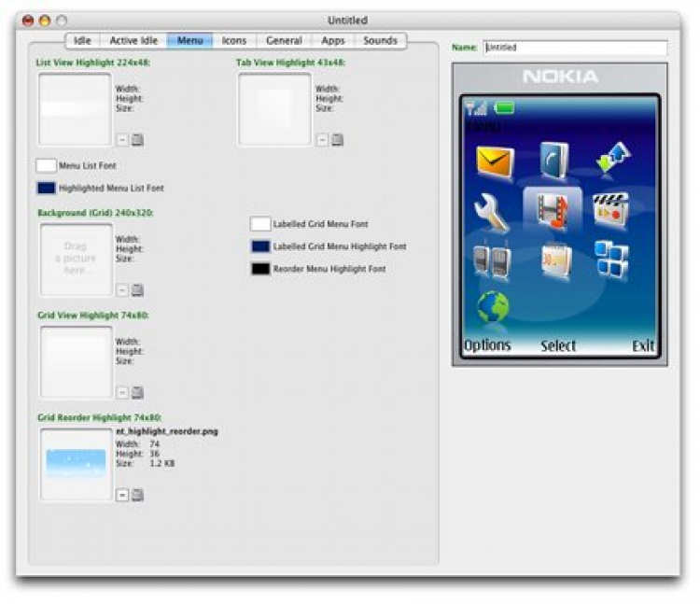Click the Grid View Highlight 74x80 heading
Image resolution: width=700 pixels, height=604 pixels.
[92, 316]
